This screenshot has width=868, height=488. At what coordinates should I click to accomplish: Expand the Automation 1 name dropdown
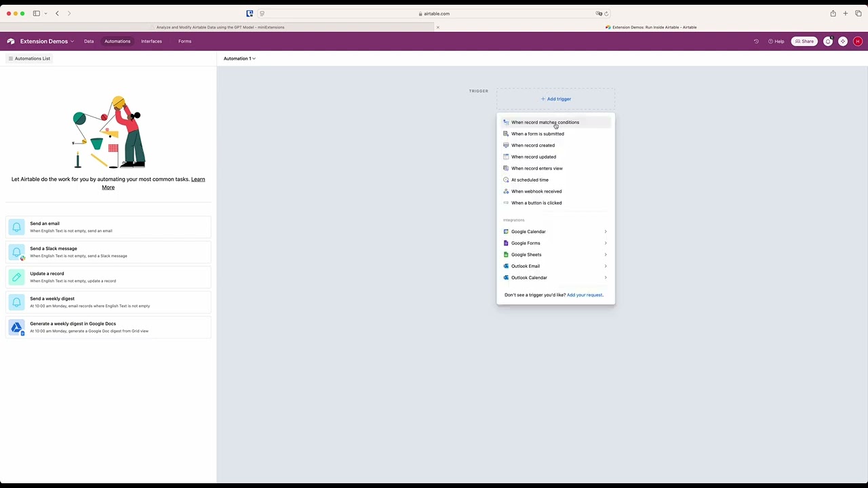239,58
